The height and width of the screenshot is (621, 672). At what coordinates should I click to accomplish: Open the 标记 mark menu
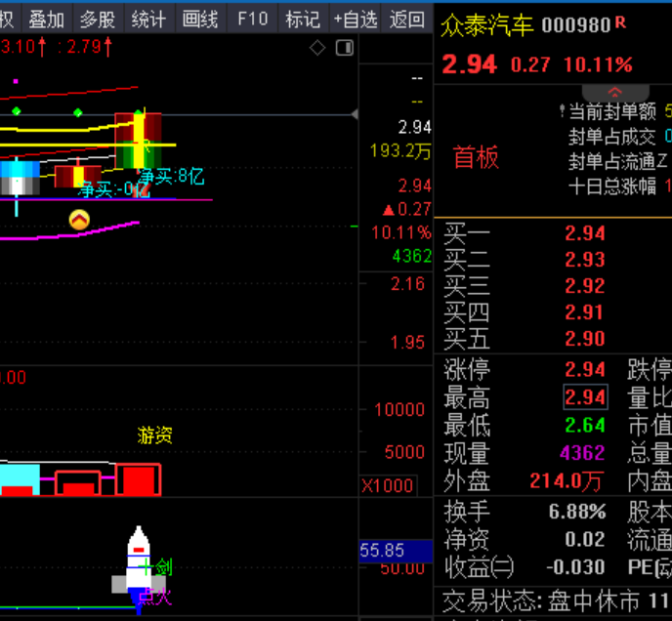[x=303, y=20]
